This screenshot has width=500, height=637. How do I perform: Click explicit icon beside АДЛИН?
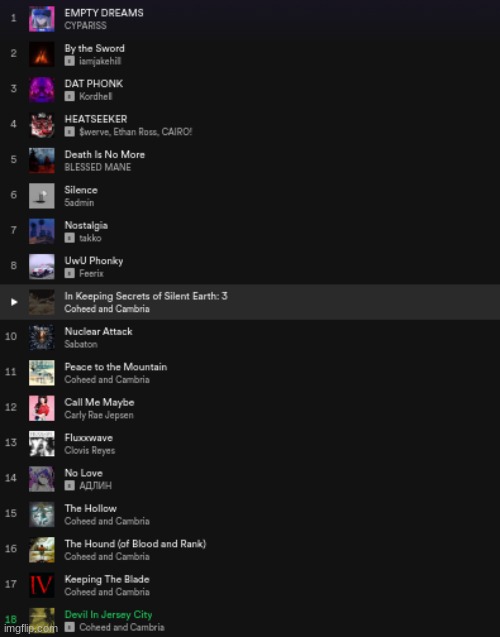(69, 485)
